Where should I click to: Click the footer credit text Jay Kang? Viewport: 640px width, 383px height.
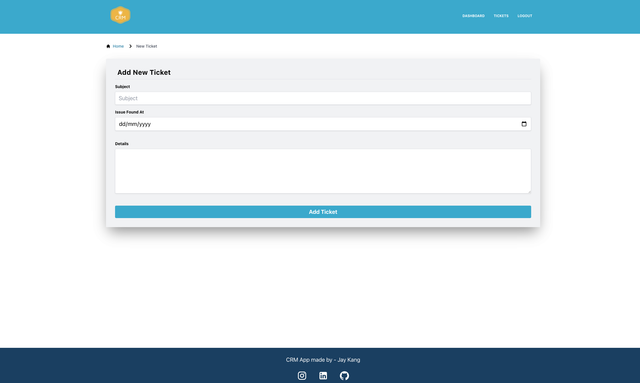(x=349, y=360)
